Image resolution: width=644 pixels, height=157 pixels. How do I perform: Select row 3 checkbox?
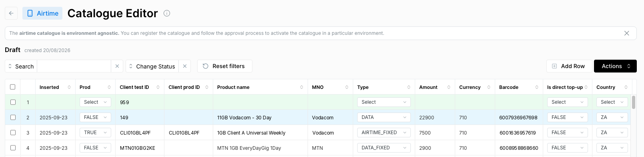coord(13,133)
